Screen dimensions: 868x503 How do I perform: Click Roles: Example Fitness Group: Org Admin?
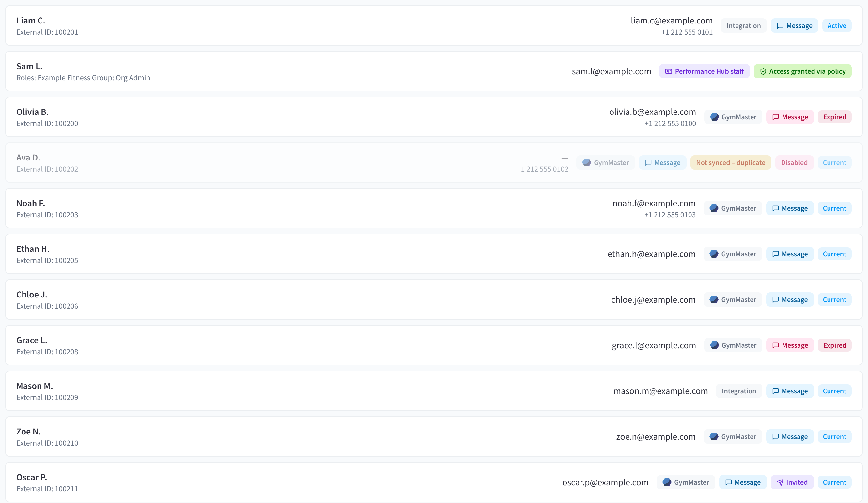coord(83,78)
